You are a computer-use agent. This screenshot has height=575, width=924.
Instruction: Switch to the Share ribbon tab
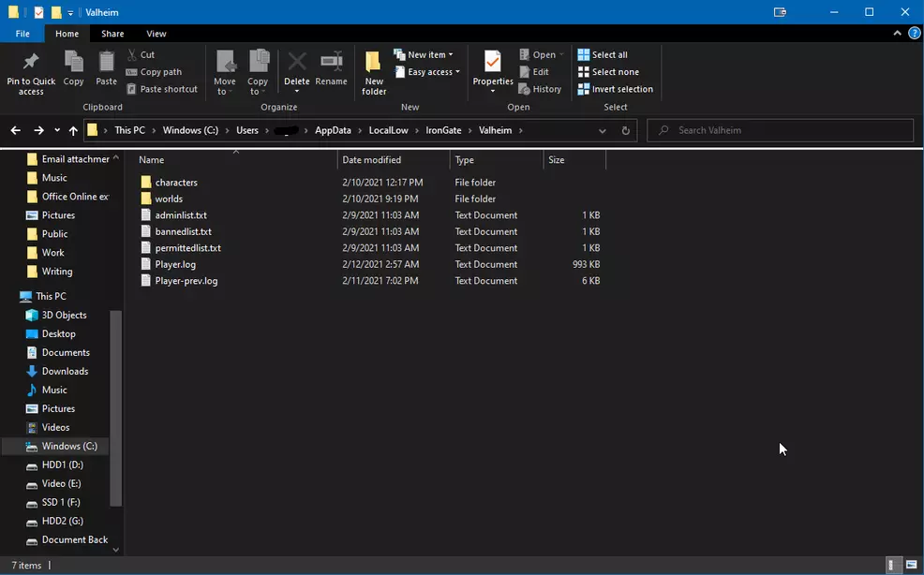[112, 34]
